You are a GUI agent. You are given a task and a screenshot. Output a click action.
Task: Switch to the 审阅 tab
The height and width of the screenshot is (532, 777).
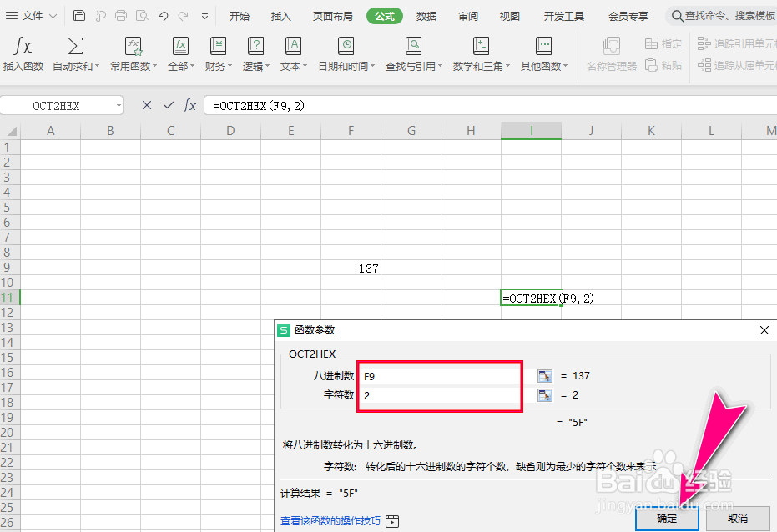click(468, 17)
